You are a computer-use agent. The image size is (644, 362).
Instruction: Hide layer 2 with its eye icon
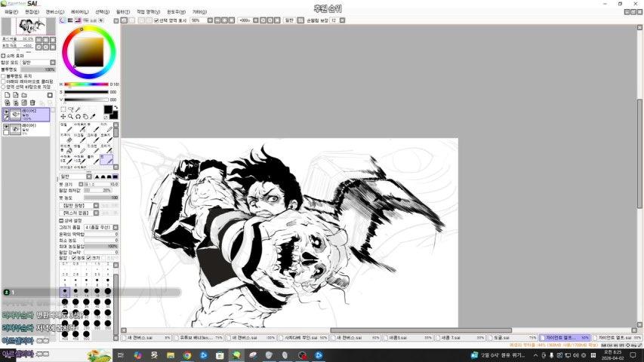pyautogui.click(x=6, y=111)
